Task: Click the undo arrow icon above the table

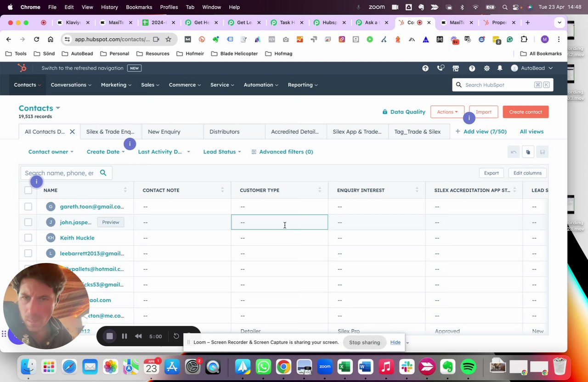Action: (x=514, y=152)
